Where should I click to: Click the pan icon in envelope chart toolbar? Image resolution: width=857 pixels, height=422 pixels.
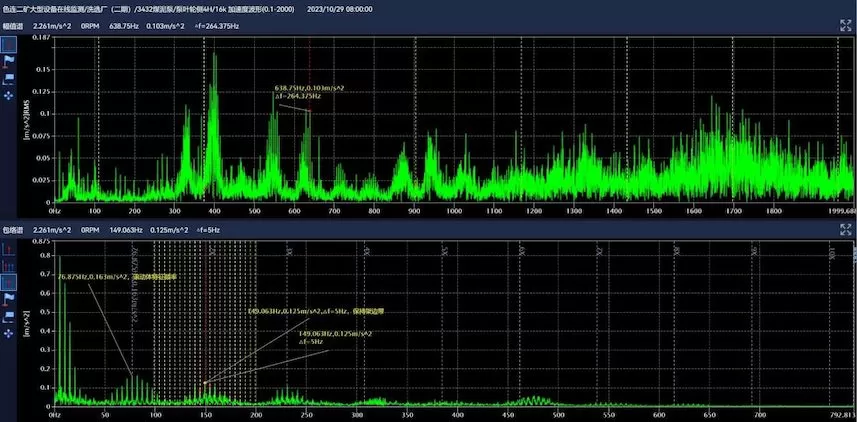[8, 332]
